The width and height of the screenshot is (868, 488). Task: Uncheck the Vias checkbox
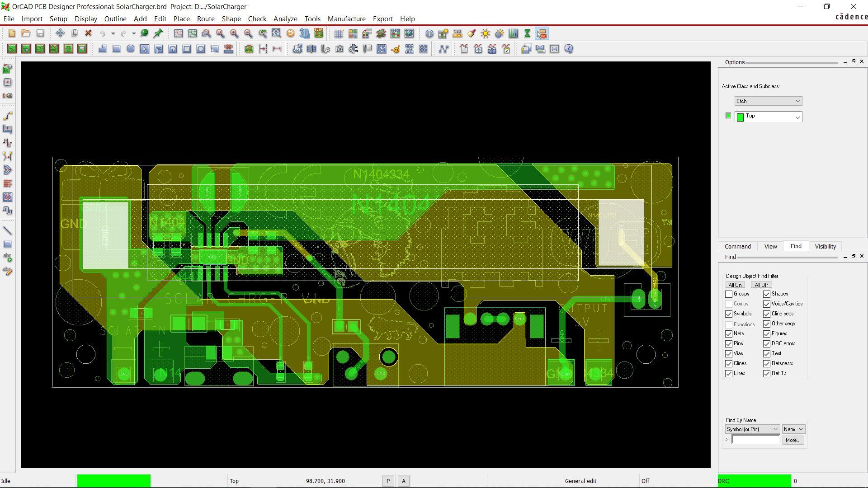coord(729,354)
